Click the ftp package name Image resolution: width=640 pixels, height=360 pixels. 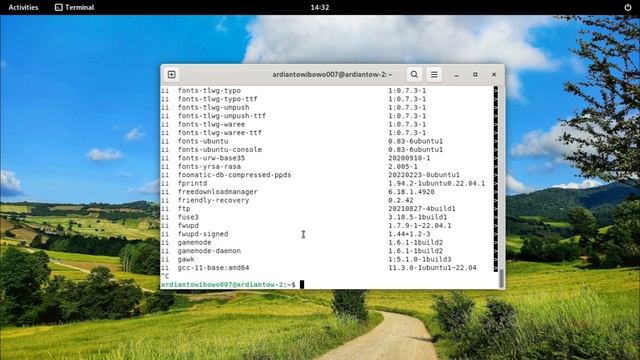click(184, 209)
